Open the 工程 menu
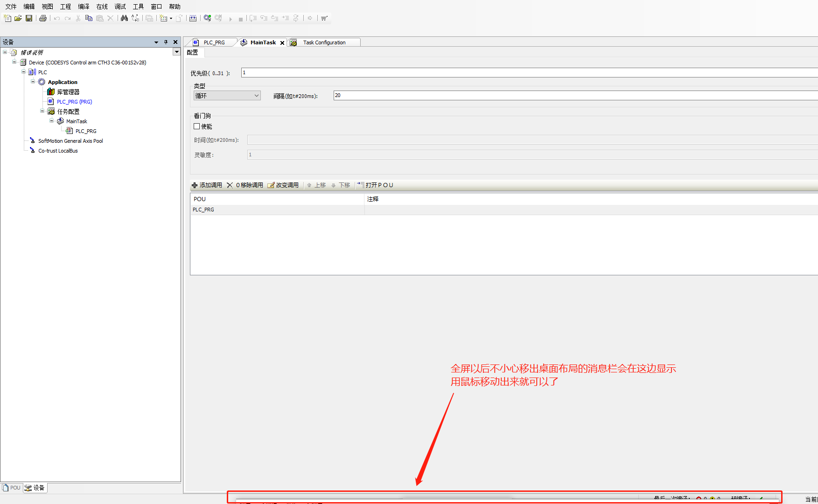The image size is (818, 504). pyautogui.click(x=65, y=7)
